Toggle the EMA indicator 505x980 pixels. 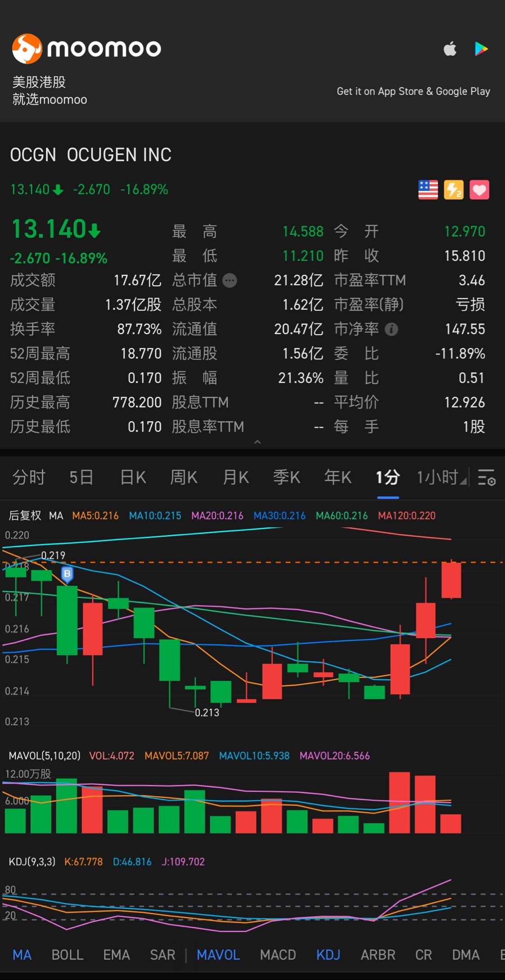(117, 955)
